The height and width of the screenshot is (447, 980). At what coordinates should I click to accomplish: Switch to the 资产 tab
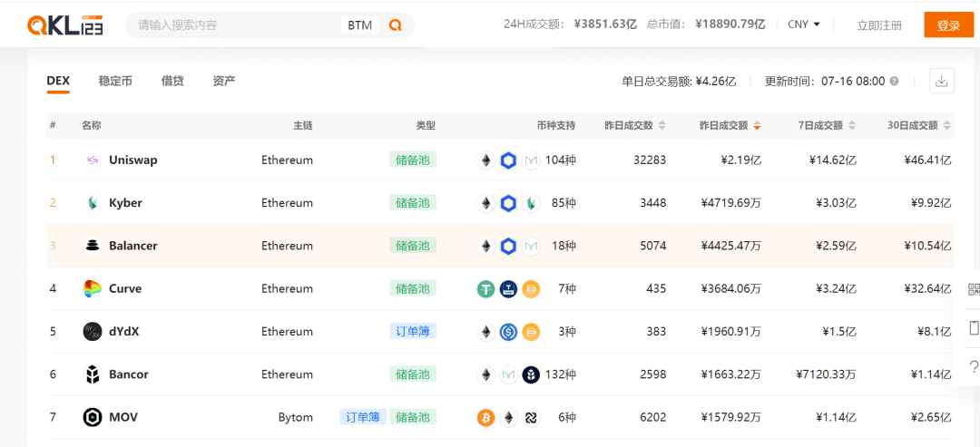click(x=224, y=82)
